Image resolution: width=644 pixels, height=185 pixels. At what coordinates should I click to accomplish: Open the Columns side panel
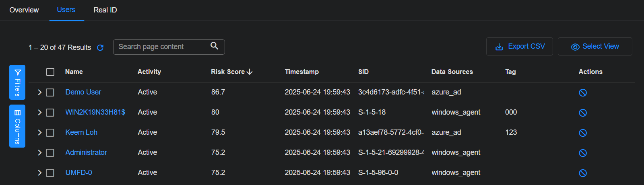pyautogui.click(x=17, y=126)
